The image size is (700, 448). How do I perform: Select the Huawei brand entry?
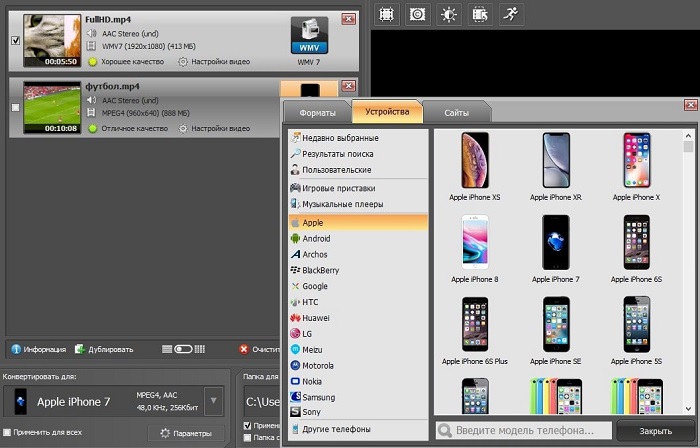tap(358, 318)
